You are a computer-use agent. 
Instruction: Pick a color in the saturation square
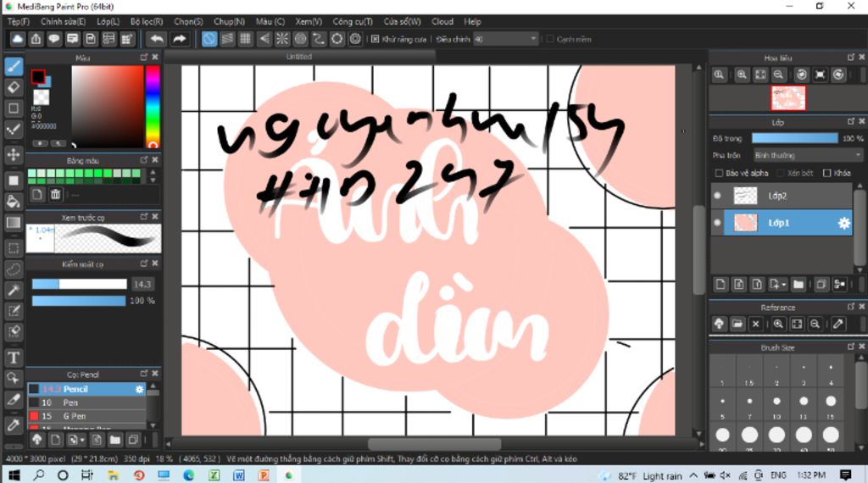[x=108, y=106]
